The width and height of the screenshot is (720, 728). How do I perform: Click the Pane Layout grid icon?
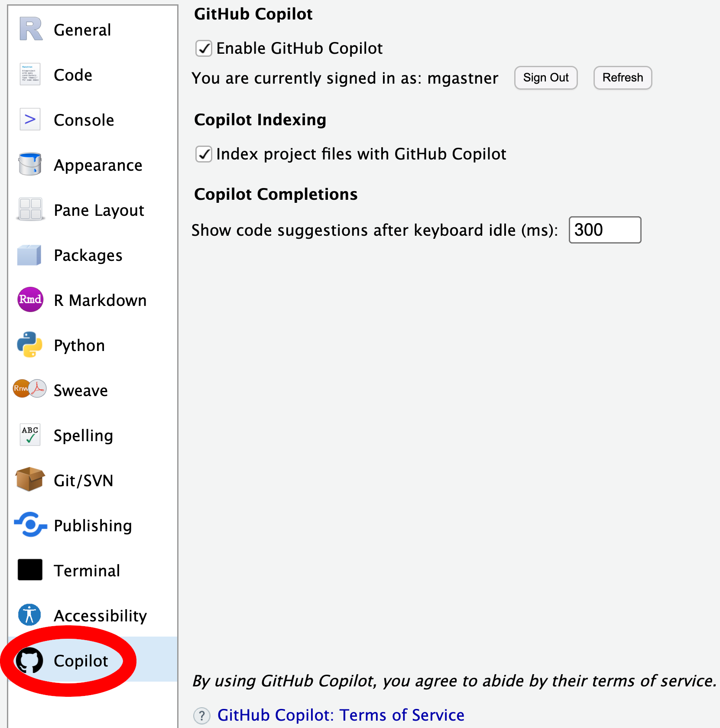pos(30,209)
